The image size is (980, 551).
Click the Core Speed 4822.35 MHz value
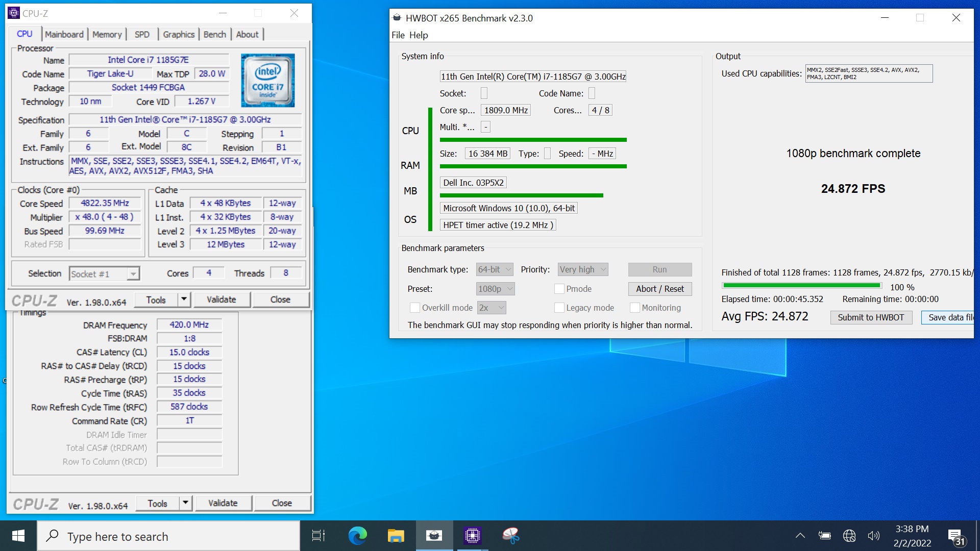tap(105, 203)
